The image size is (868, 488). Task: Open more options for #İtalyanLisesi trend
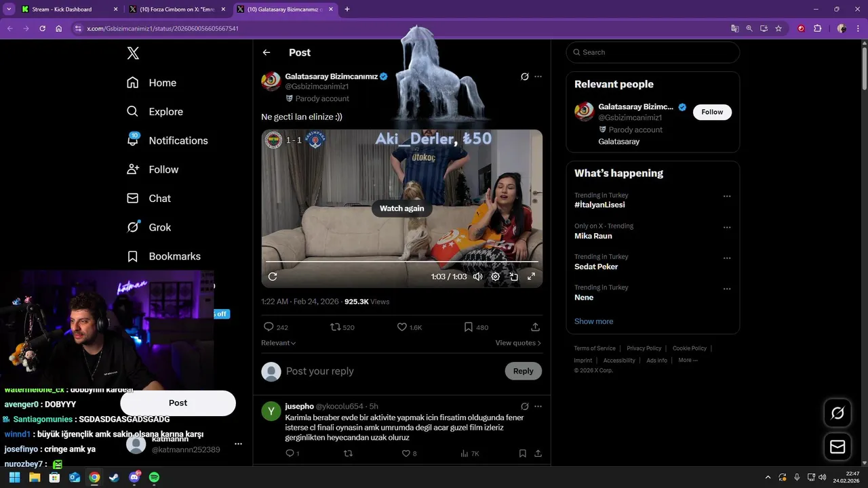click(x=727, y=197)
